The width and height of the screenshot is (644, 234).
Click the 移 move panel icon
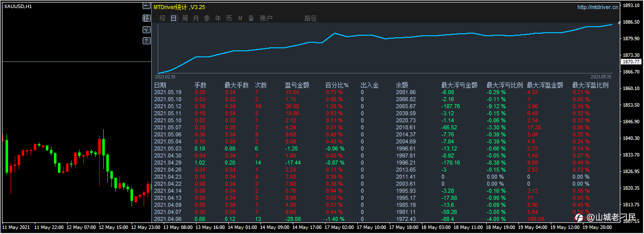146,18
